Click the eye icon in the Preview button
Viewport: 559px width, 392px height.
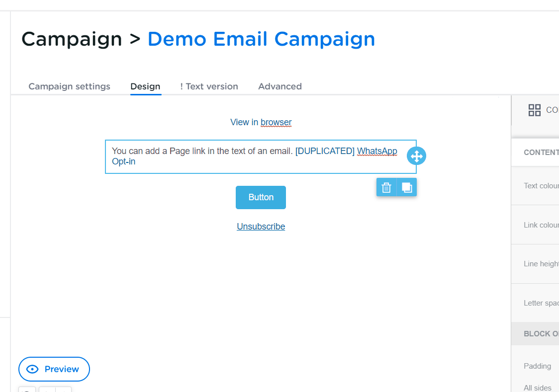32,369
